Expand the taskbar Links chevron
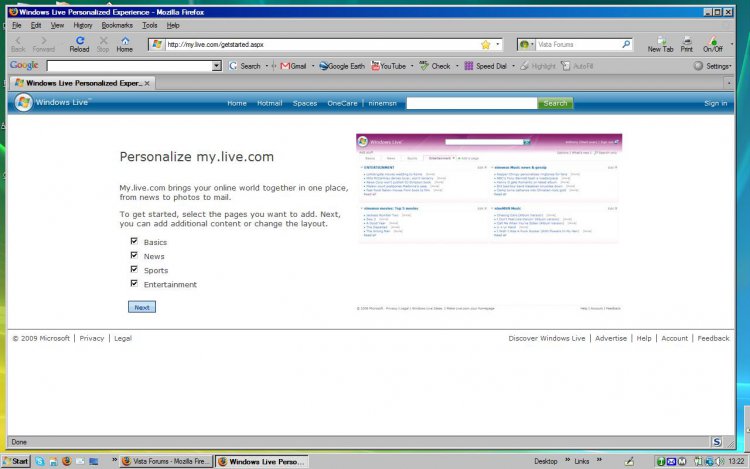The image size is (750, 469). coord(599,460)
